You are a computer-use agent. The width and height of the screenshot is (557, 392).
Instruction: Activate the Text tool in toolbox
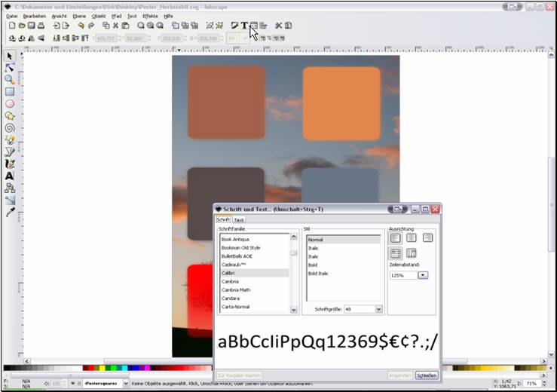[10, 176]
